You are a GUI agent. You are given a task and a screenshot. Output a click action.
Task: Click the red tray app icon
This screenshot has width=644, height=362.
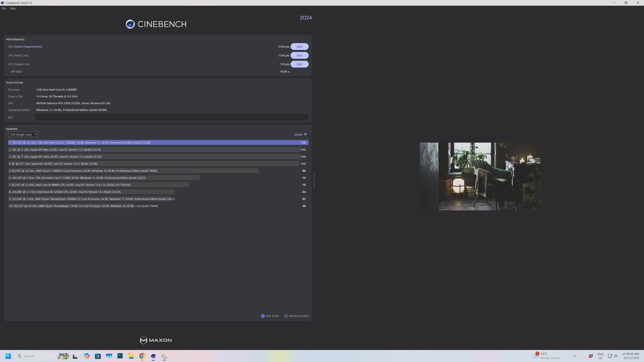[591, 356]
